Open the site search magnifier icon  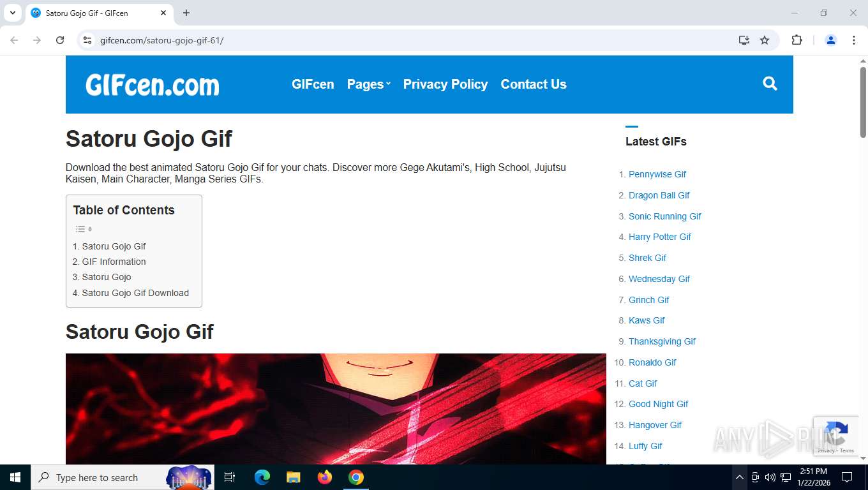point(770,84)
